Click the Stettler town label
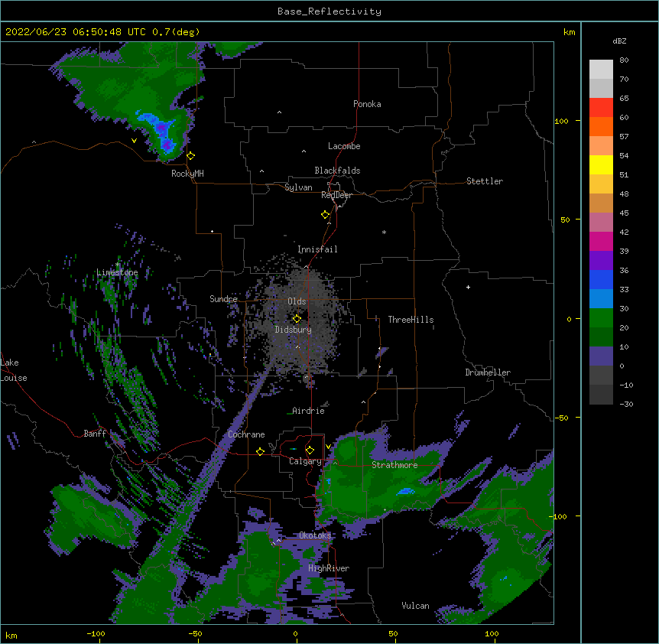The width and height of the screenshot is (659, 644). 485,181
